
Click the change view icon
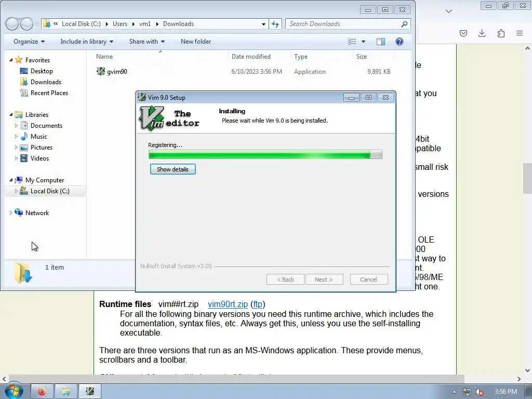tap(352, 42)
